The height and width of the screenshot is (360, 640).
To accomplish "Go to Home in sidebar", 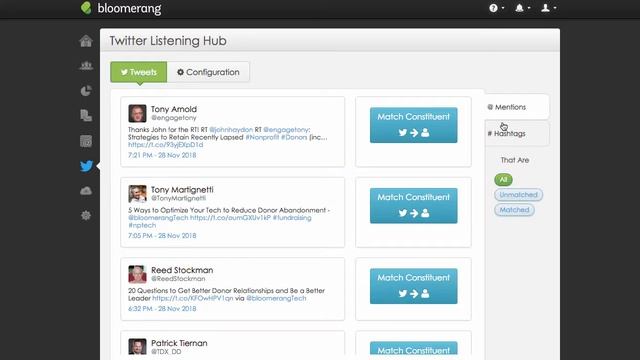I will tap(86, 41).
